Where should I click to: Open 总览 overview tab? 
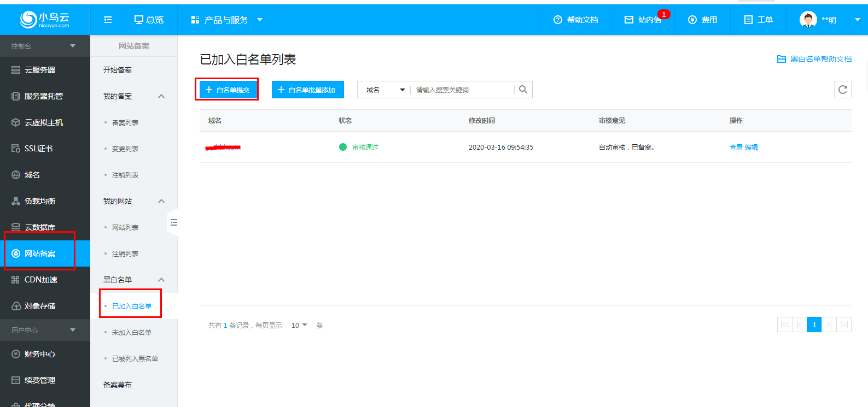(149, 20)
